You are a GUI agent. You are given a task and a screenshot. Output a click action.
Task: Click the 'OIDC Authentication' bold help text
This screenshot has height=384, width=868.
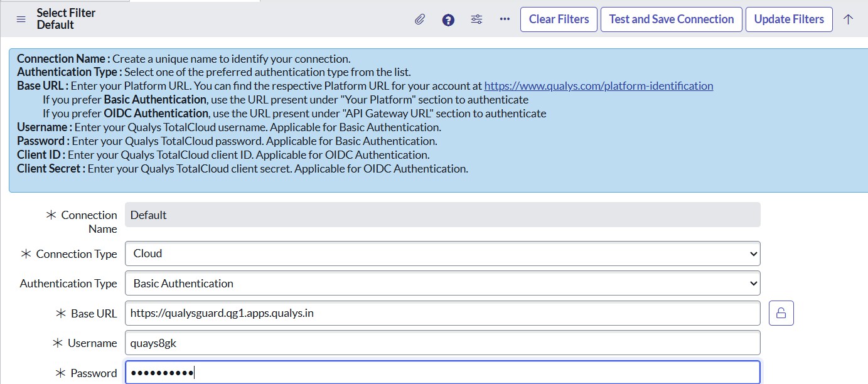coord(156,114)
